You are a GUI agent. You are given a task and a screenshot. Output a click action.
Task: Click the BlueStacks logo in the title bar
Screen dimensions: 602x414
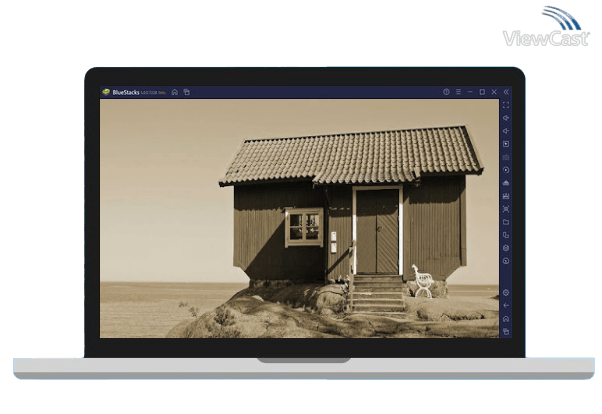(106, 92)
